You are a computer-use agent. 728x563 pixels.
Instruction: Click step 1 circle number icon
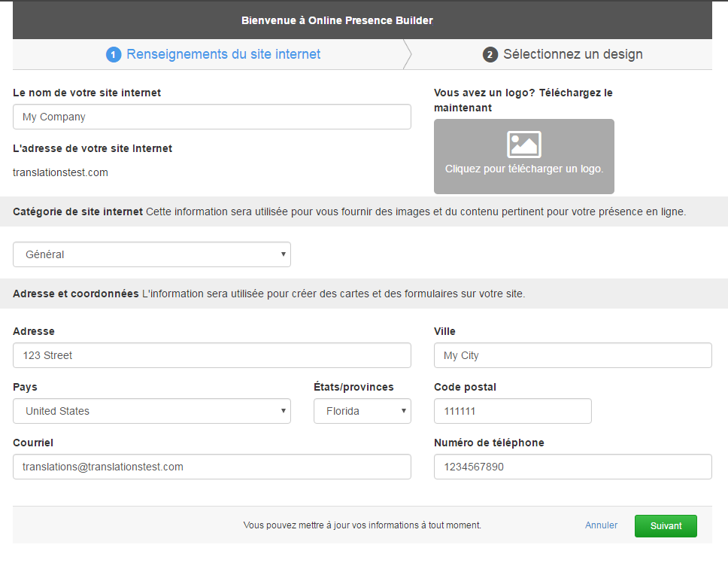click(x=114, y=55)
